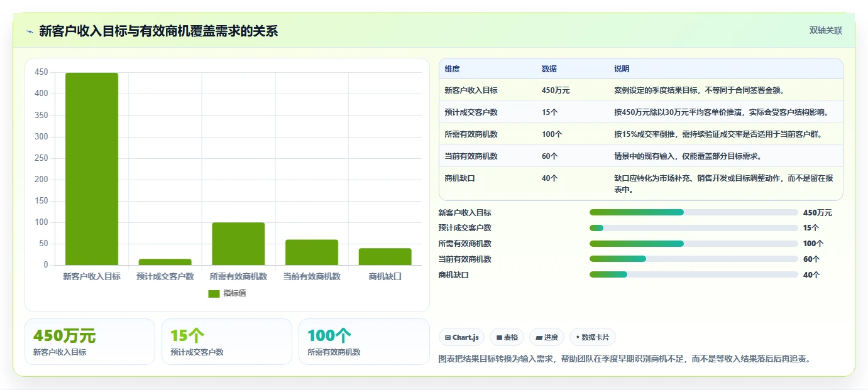Click the 进度 tag chip

point(547,337)
